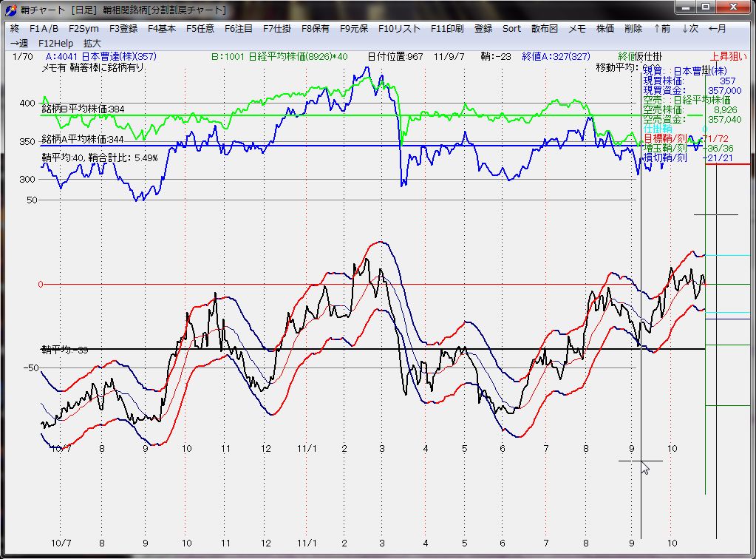
Task: Open F7仕掛 menu item
Action: 277,28
